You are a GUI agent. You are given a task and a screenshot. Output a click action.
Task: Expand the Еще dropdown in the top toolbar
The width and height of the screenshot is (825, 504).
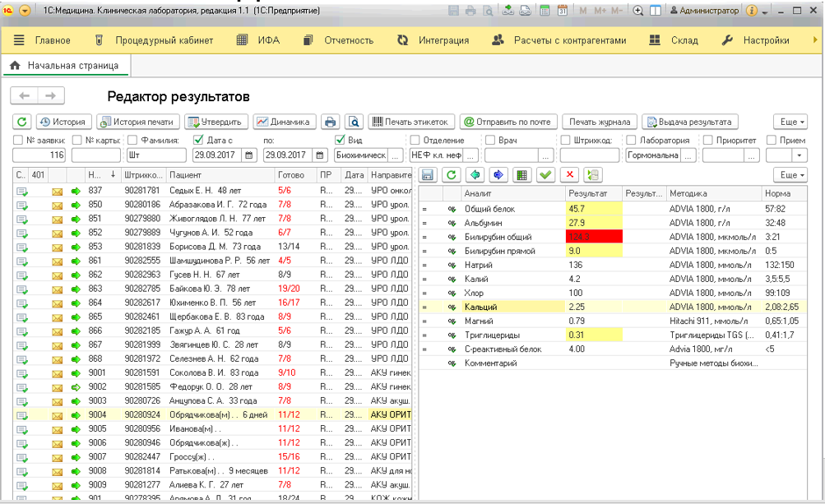790,122
